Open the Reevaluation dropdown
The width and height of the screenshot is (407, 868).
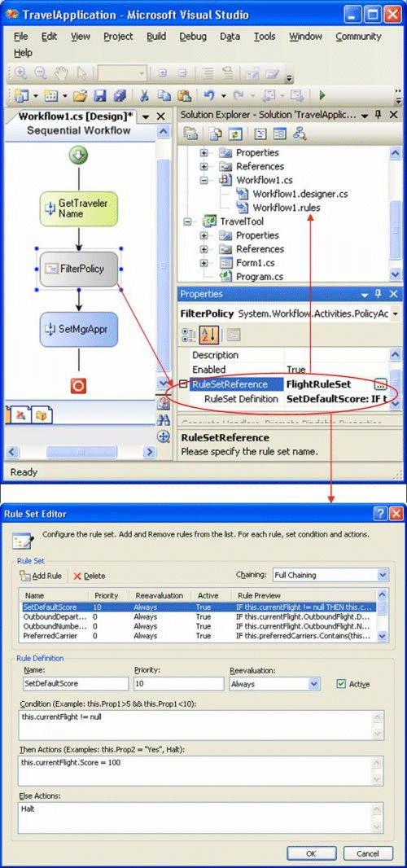click(314, 684)
